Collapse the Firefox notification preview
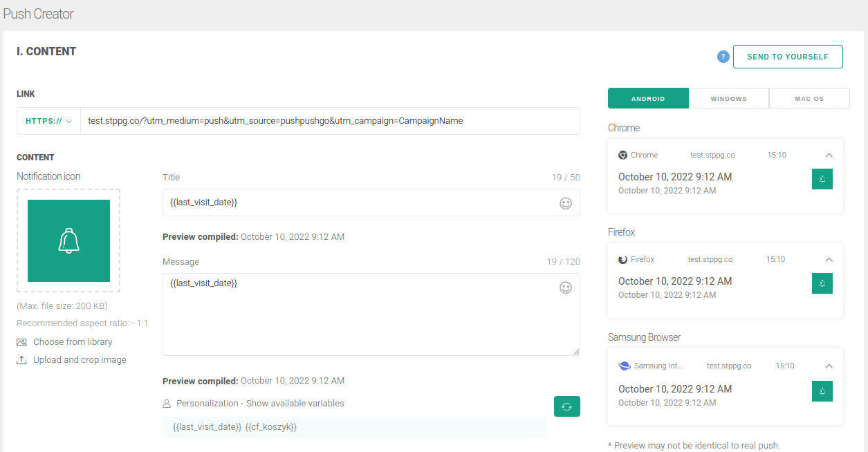The width and height of the screenshot is (868, 452). coord(829,260)
